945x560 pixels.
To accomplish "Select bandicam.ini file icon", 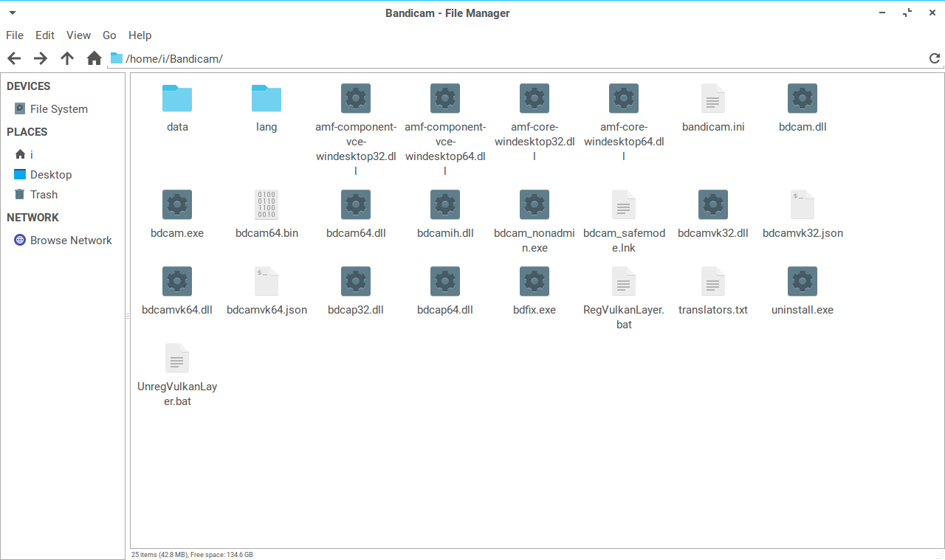I will click(x=713, y=98).
